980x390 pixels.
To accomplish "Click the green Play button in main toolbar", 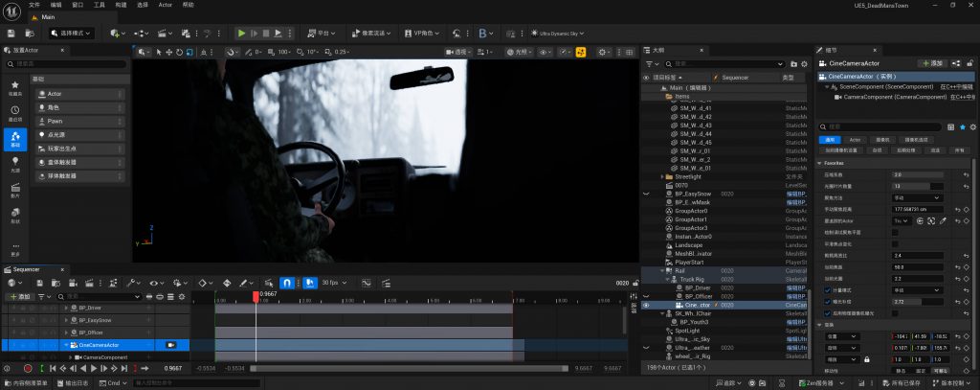I will [x=241, y=33].
